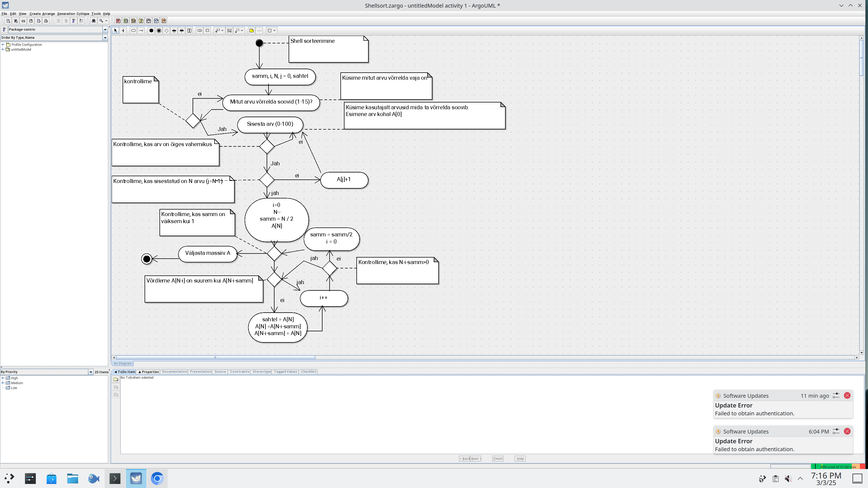Open the Critique menu

[82, 14]
